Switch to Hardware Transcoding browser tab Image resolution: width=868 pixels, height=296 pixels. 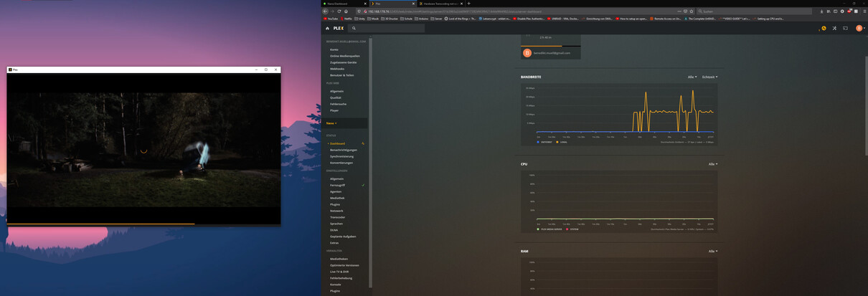[440, 4]
